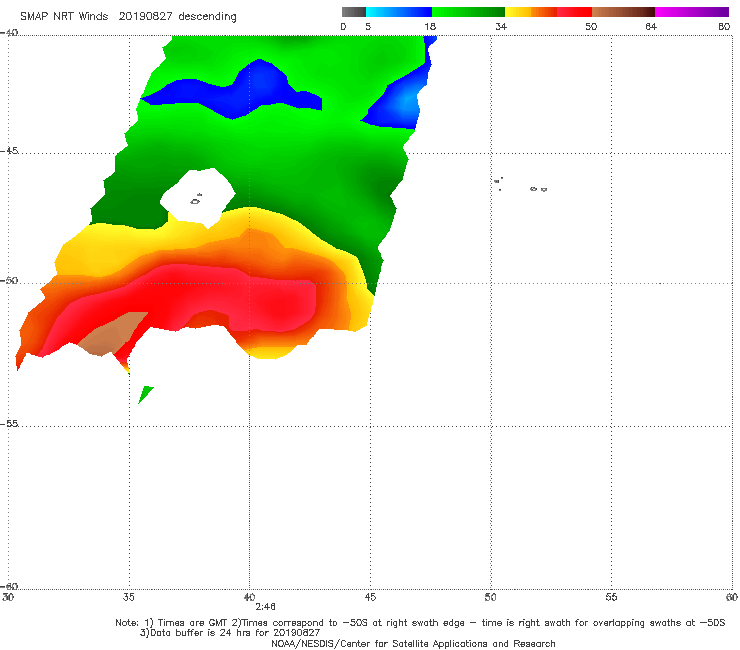Screen dimensions: 740x650
Task: Select the magenta-purple segment of the color bar
Action: tap(692, 12)
